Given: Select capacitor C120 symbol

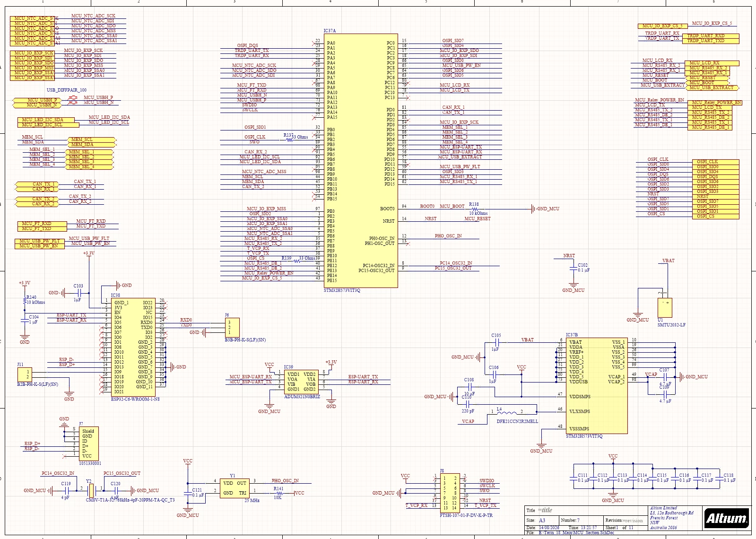Looking at the screenshot, I should click(x=115, y=490).
